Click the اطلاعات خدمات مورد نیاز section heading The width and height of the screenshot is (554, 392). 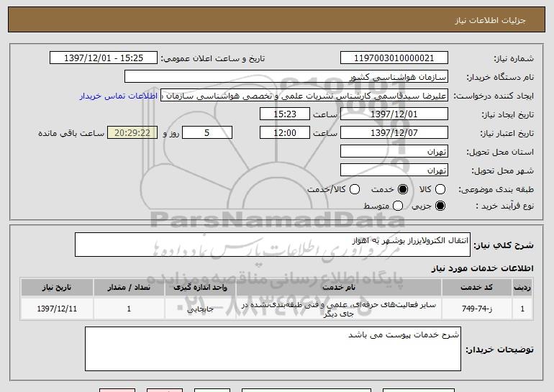[482, 268]
